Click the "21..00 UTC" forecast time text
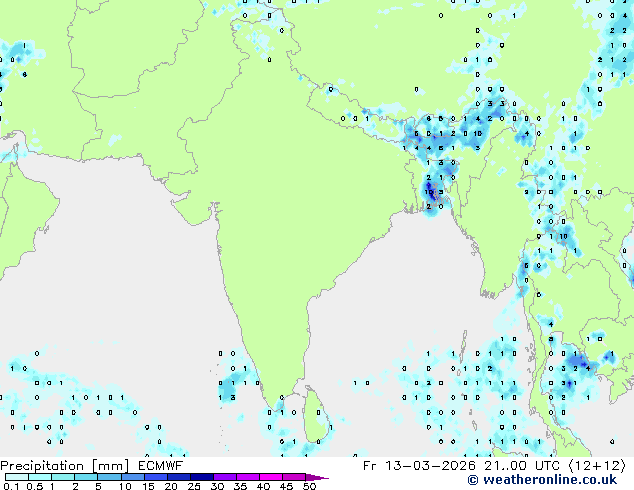The height and width of the screenshot is (490, 634). 522,466
